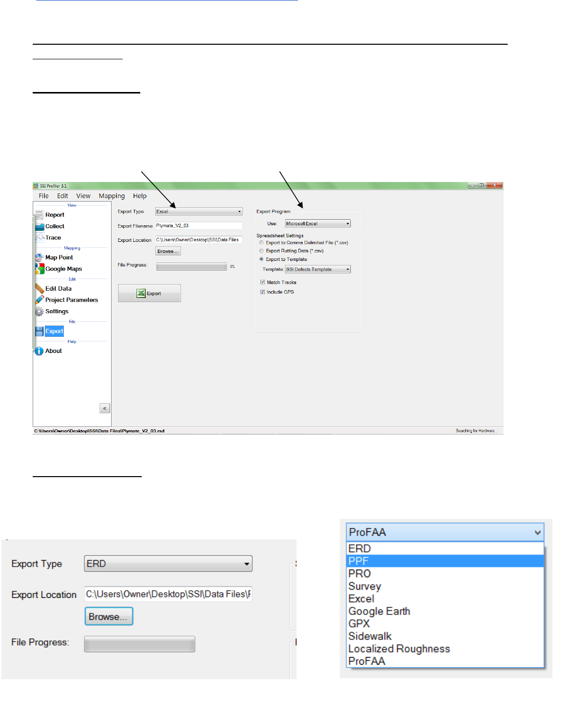Uncheck the Include GPS checkbox
This screenshot has width=565, height=728.
click(x=262, y=292)
